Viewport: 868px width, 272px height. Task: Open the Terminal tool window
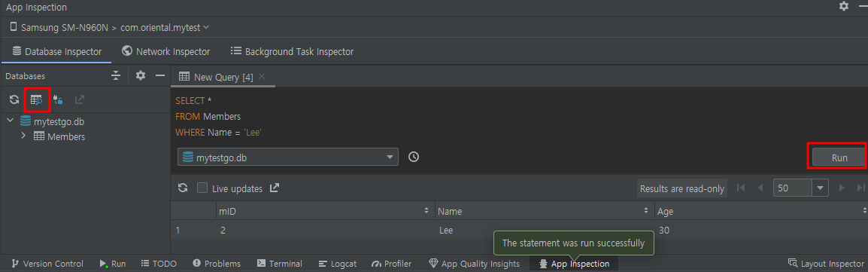(x=280, y=264)
